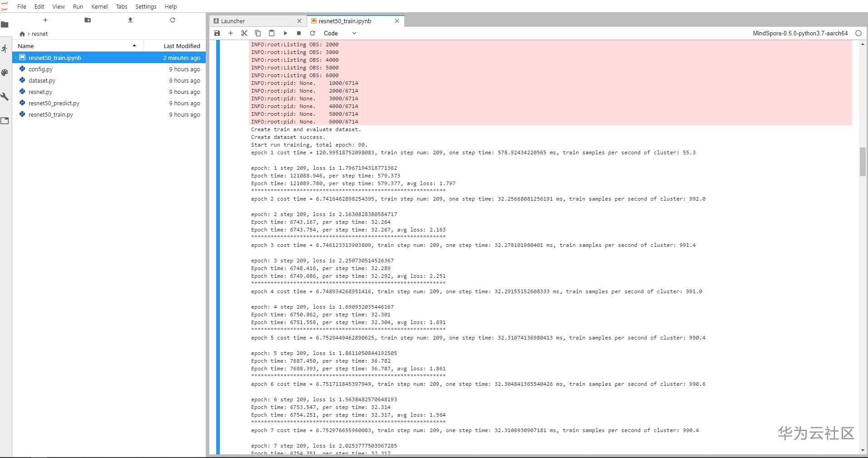Viewport: 868px width, 458px height.
Task: Switch to the resnet50_train.ipynb tab
Action: [x=355, y=21]
